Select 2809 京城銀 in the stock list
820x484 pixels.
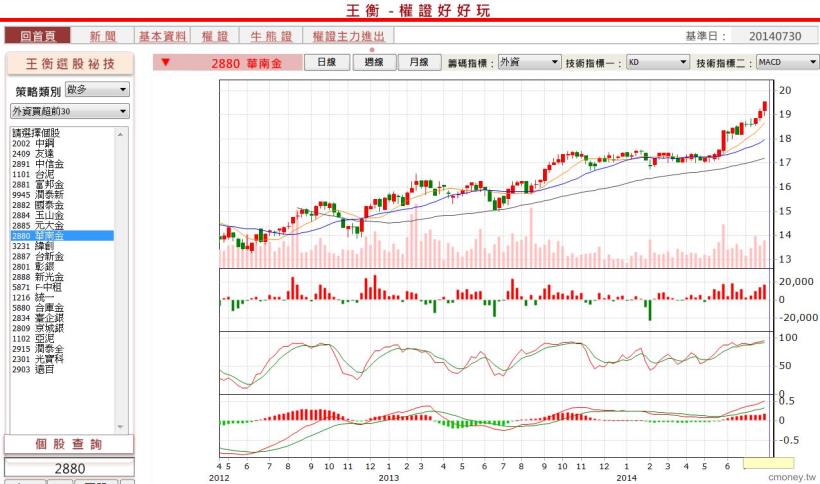(x=62, y=328)
